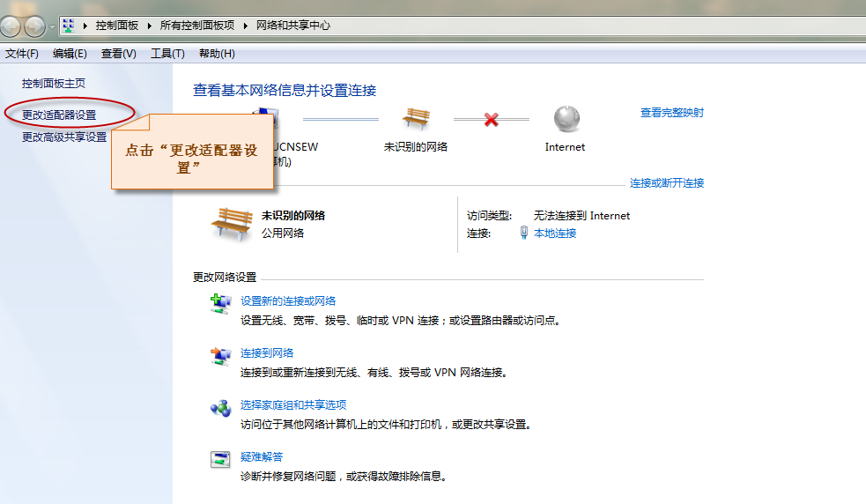Viewport: 866px width, 504px height.
Task: Open the 文件(F) menu
Action: click(22, 54)
